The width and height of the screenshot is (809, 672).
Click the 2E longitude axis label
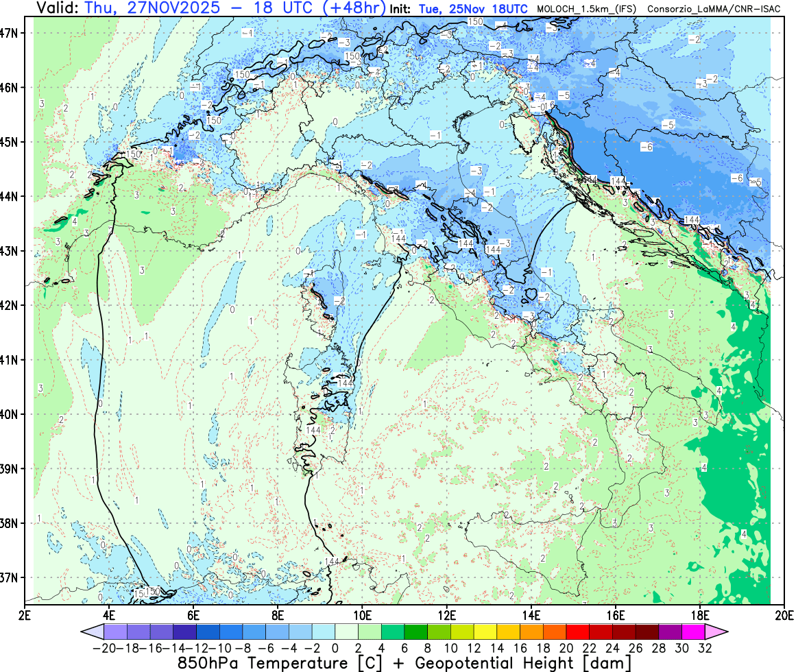25,613
